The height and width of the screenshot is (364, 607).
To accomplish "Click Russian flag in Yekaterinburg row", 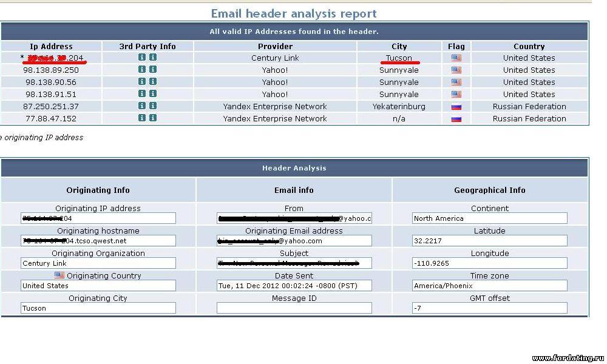I will (456, 107).
